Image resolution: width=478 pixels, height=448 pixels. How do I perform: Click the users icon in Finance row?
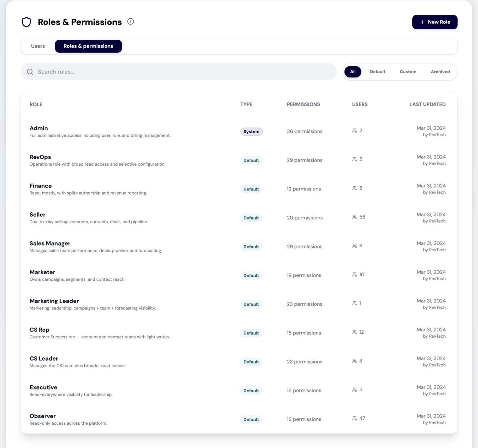(354, 188)
